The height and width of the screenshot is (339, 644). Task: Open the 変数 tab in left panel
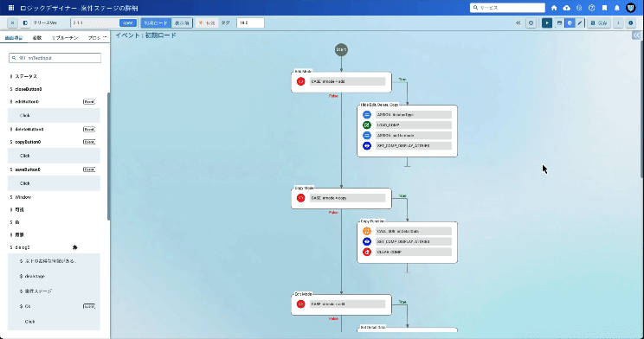click(x=37, y=38)
